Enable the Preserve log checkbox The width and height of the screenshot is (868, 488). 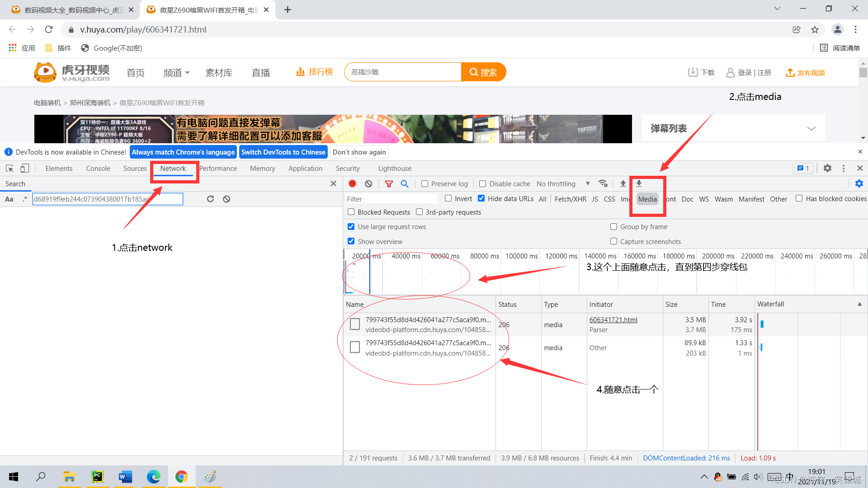click(425, 184)
